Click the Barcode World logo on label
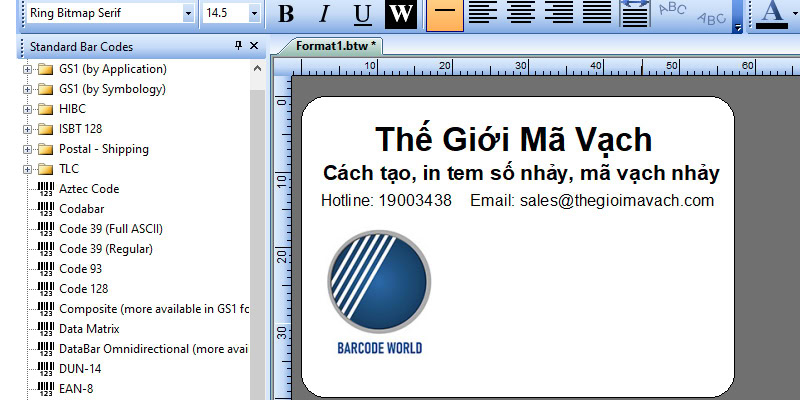The width and height of the screenshot is (800, 400). (380, 292)
